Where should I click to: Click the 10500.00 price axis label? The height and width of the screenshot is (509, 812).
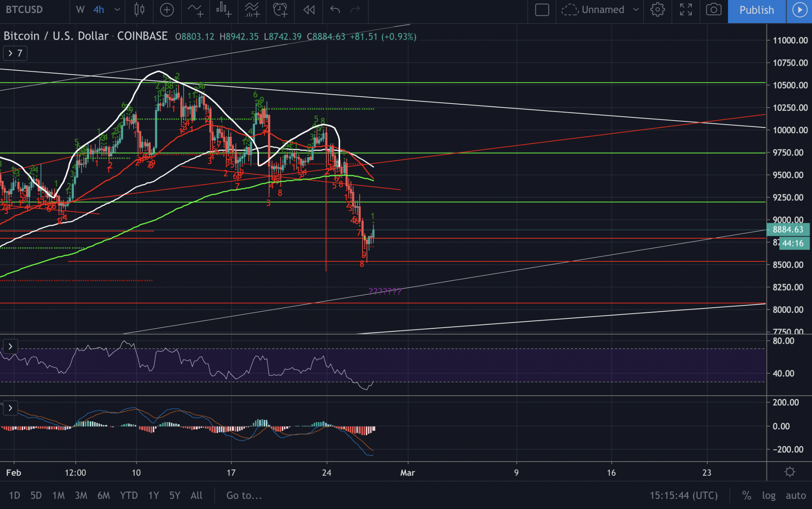coord(790,85)
